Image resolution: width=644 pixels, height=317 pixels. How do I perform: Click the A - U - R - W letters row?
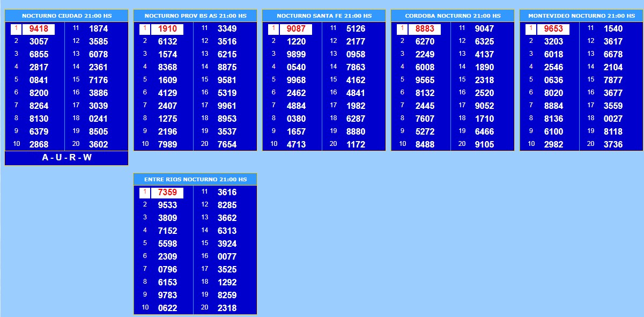66,158
